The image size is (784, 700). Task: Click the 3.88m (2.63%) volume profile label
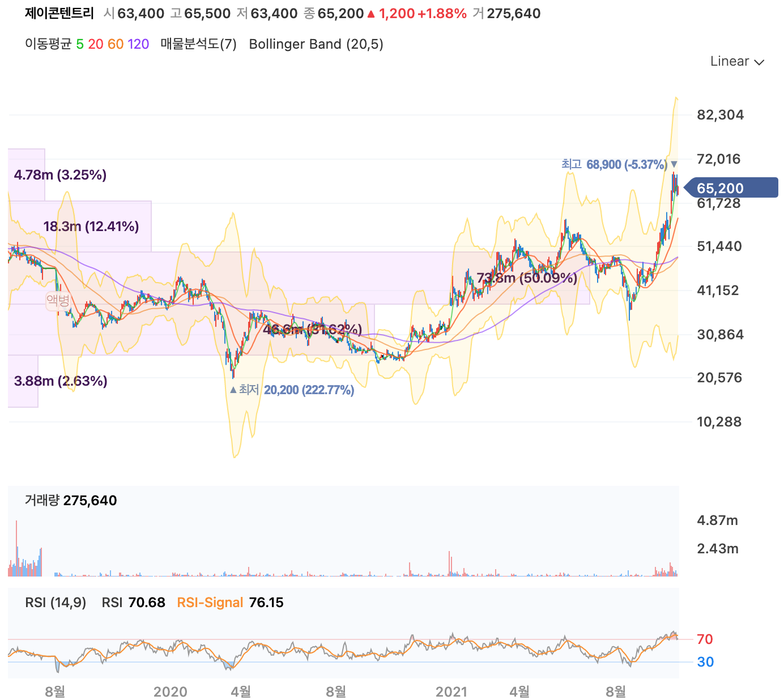click(x=61, y=381)
